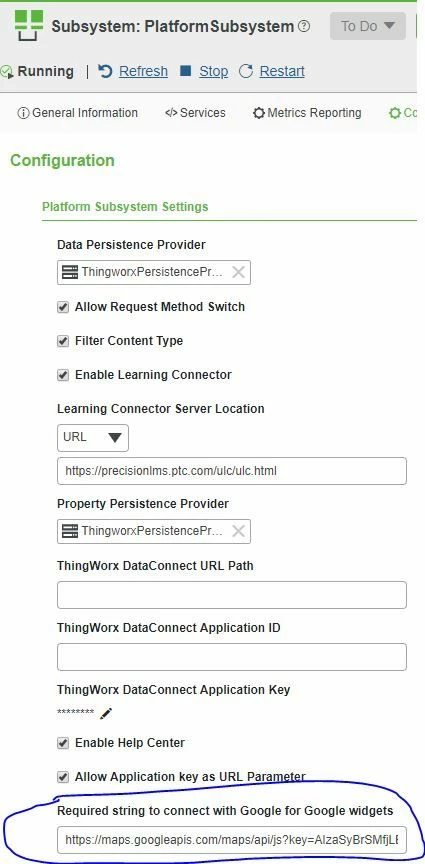Go to the Metrics Reporting tab
Image resolution: width=425 pixels, height=864 pixels.
coord(307,113)
